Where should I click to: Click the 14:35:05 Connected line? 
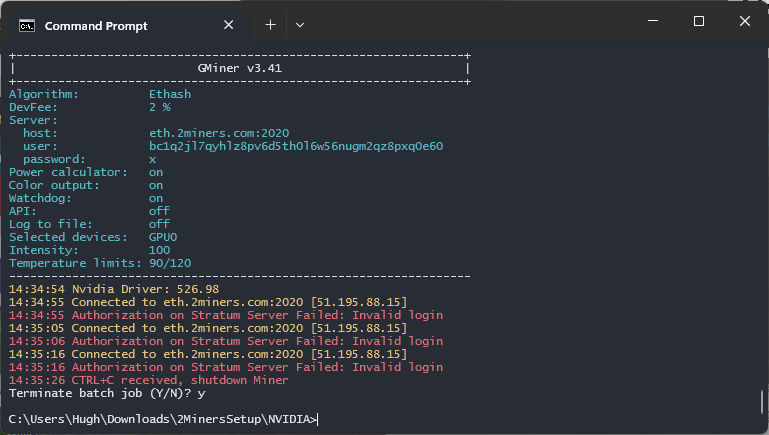208,328
